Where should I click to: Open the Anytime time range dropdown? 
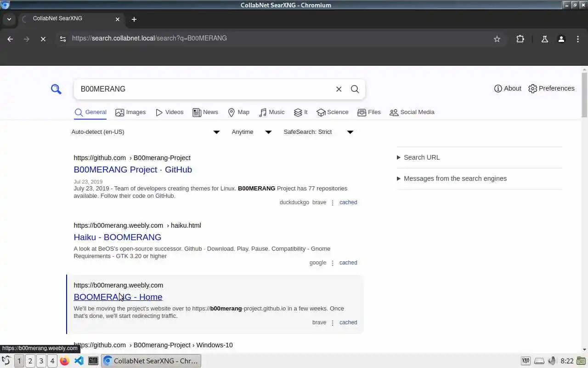[x=251, y=132]
